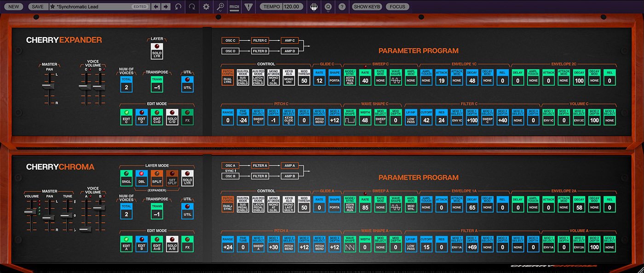Viewport: 644px width, 273px height.
Task: Toggle the Expander SOLO LYR layer button
Action: tap(157, 51)
